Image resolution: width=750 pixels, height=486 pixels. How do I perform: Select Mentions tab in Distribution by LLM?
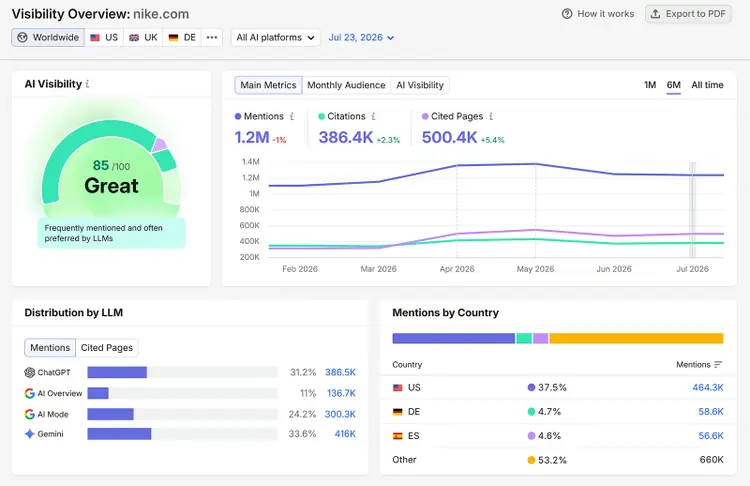click(x=50, y=348)
